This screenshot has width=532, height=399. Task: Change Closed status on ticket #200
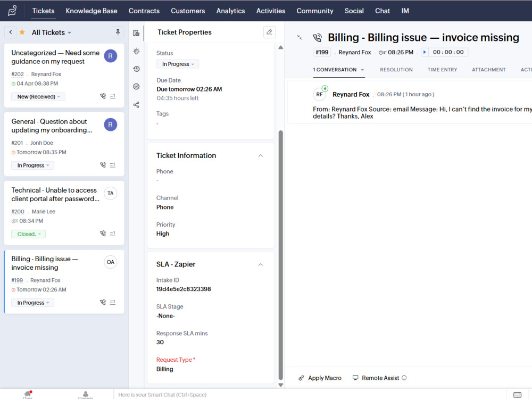pyautogui.click(x=29, y=234)
